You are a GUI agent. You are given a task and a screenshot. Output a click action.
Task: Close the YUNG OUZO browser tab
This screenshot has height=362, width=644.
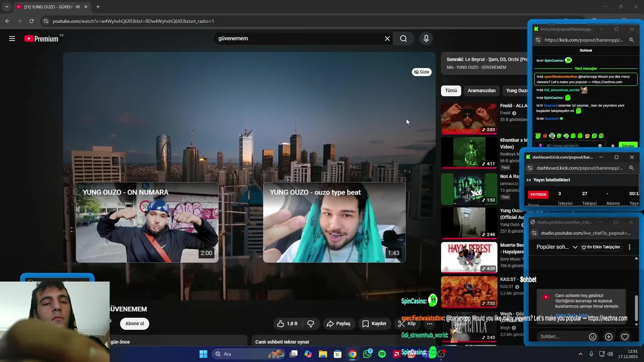click(86, 7)
